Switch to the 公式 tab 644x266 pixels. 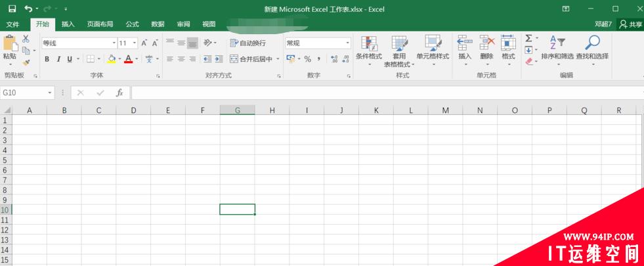click(x=132, y=24)
